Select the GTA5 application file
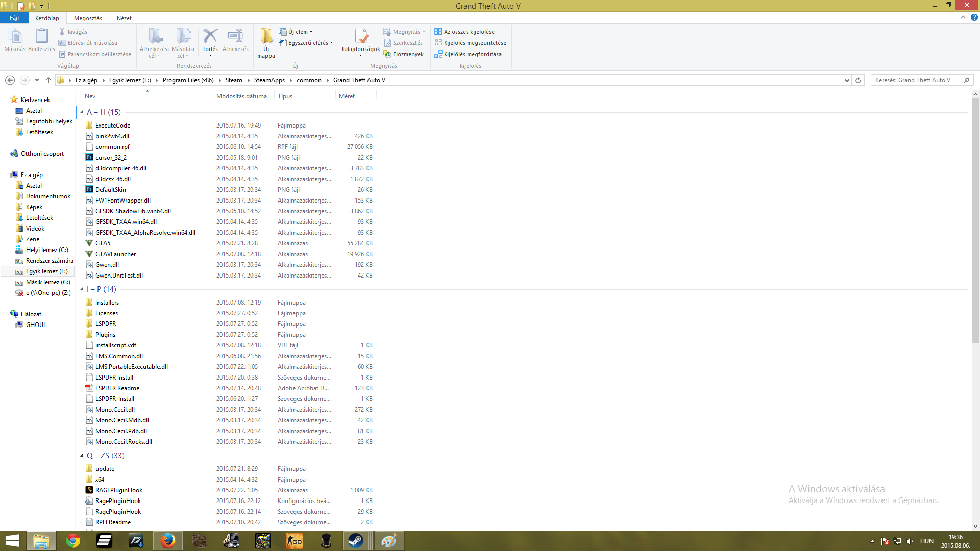This screenshot has width=980, height=551. 103,243
